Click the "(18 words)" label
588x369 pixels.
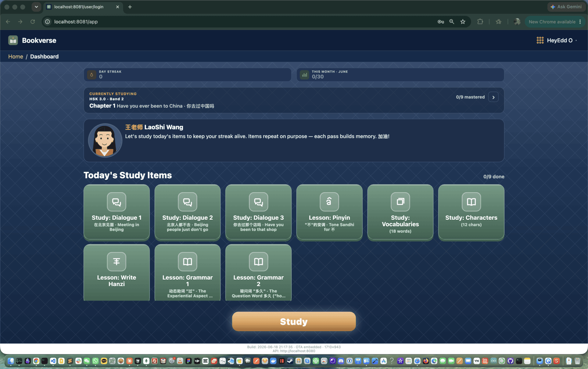pos(400,231)
